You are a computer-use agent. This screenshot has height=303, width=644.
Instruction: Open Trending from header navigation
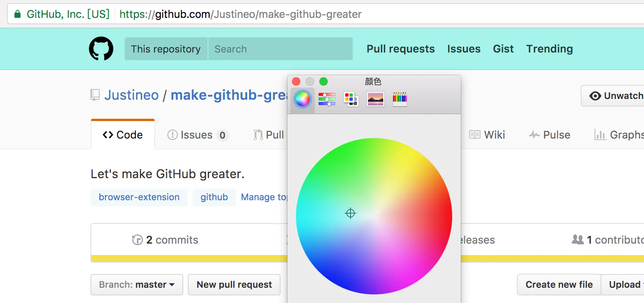[549, 49]
